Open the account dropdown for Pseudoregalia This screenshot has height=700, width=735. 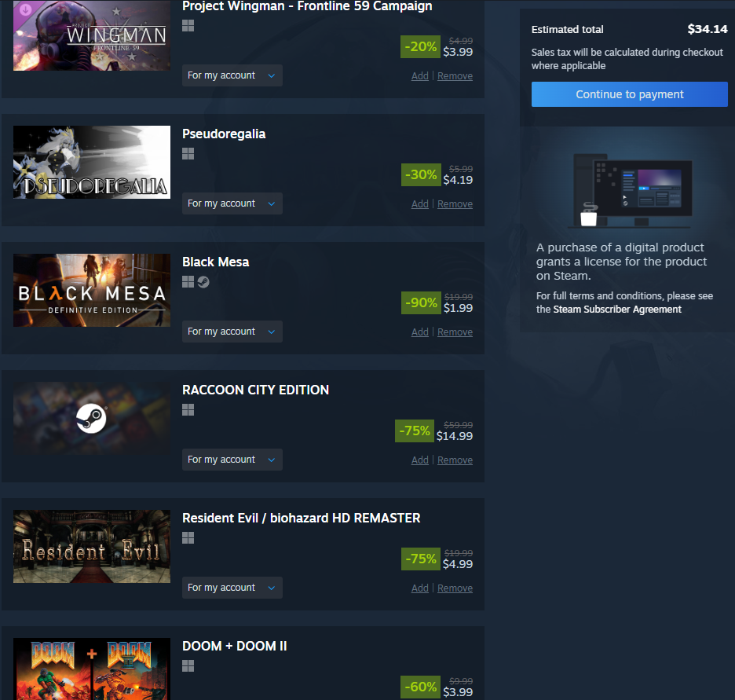tap(232, 203)
